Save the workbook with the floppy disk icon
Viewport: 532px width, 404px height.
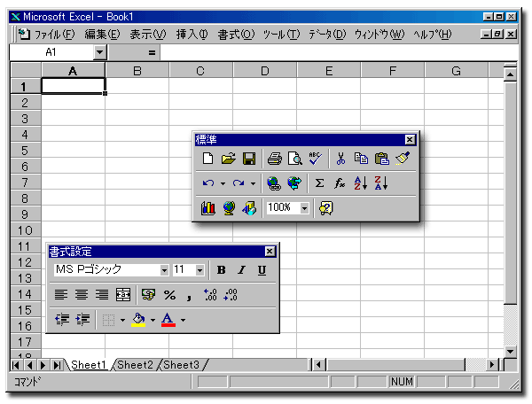249,159
